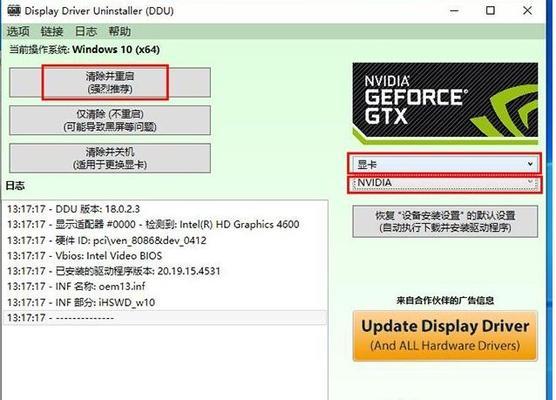Viewport: 556px width, 400px height.
Task: Maximize the DDU window
Action: tap(490, 11)
